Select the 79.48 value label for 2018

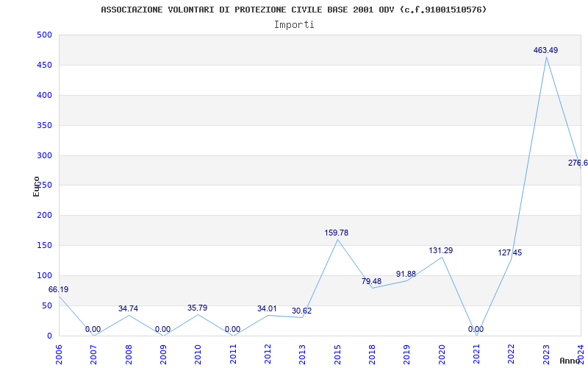(371, 282)
